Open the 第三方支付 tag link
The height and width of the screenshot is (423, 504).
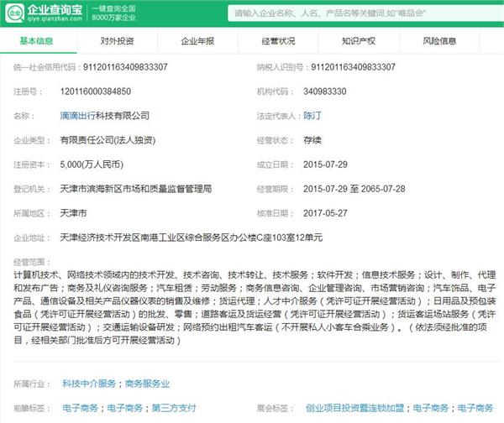(x=174, y=408)
